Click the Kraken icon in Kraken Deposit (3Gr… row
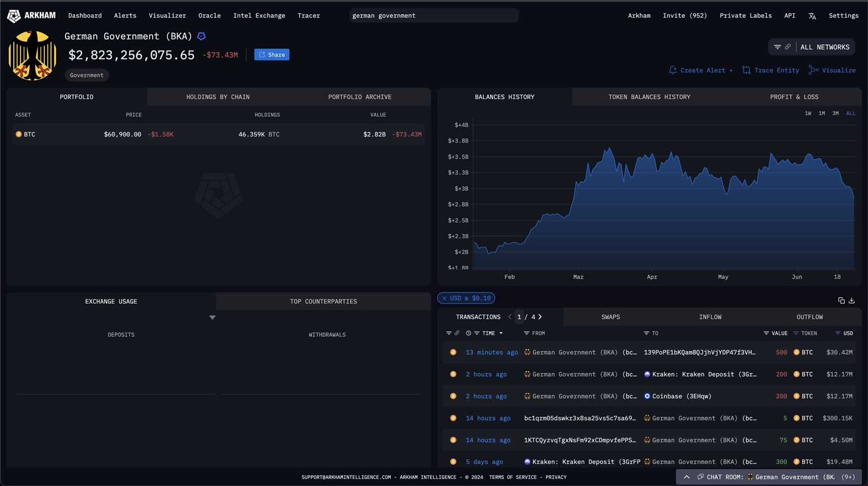 pos(647,374)
